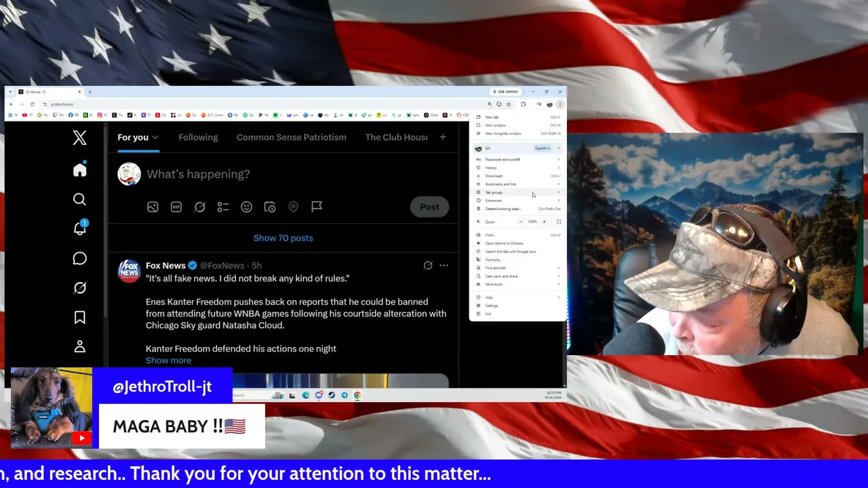Add a poll to the post

(223, 207)
